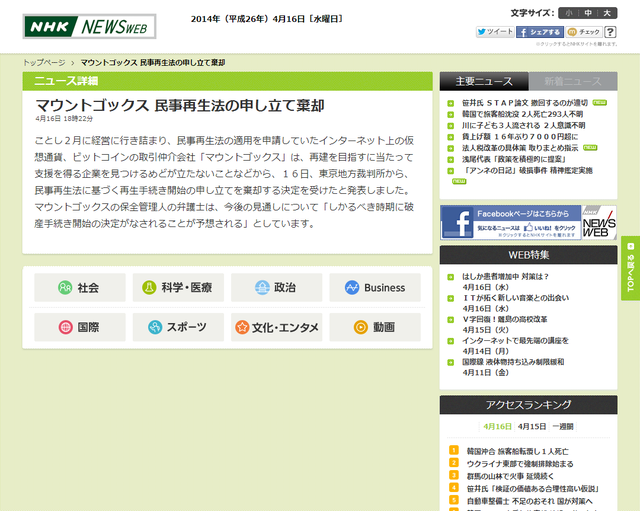The width and height of the screenshot is (640, 511).
Task: Open ranking 2 ウクライナ東部で強制排除始まる
Action: pyautogui.click(x=520, y=464)
